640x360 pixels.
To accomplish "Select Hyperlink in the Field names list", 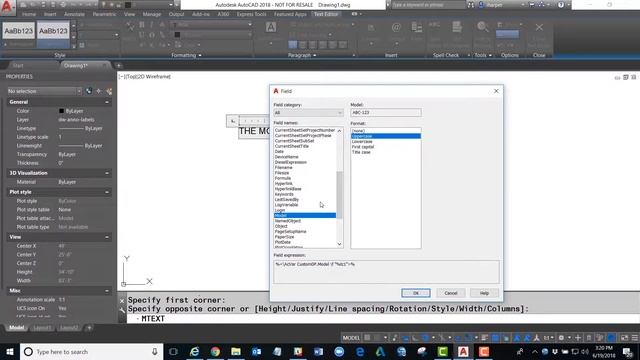I will click(x=284, y=184).
